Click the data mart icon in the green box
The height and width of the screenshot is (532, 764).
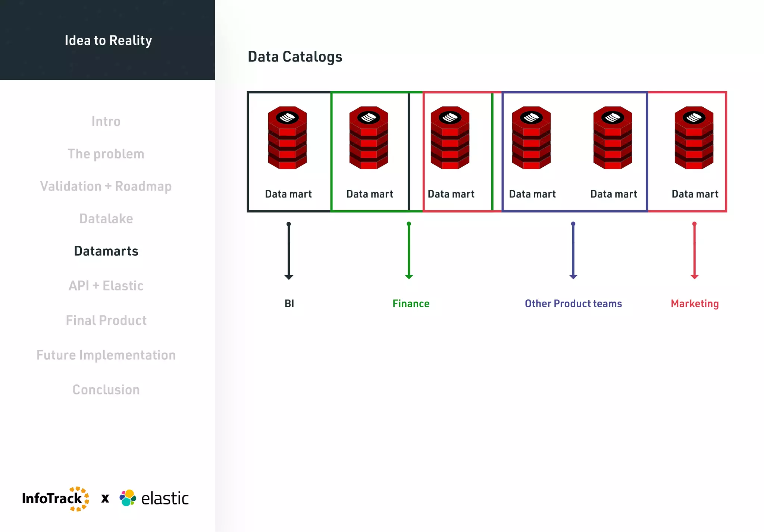click(x=369, y=138)
